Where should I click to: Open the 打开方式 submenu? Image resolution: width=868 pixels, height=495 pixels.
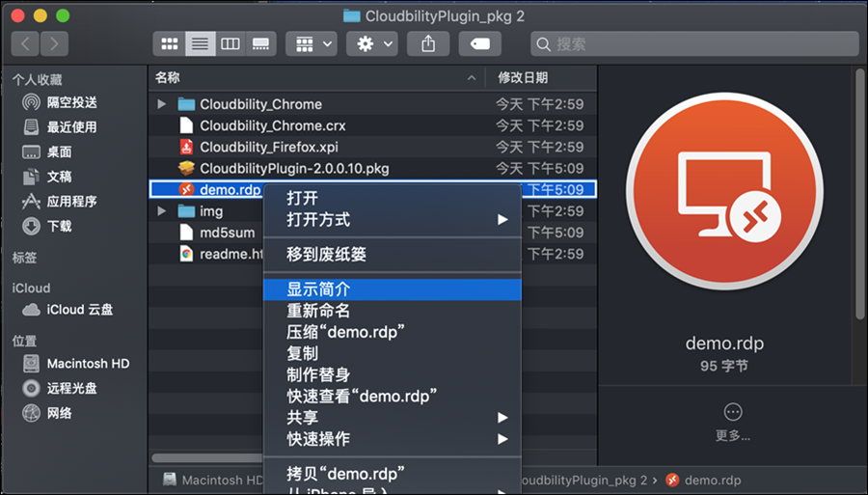click(x=393, y=220)
